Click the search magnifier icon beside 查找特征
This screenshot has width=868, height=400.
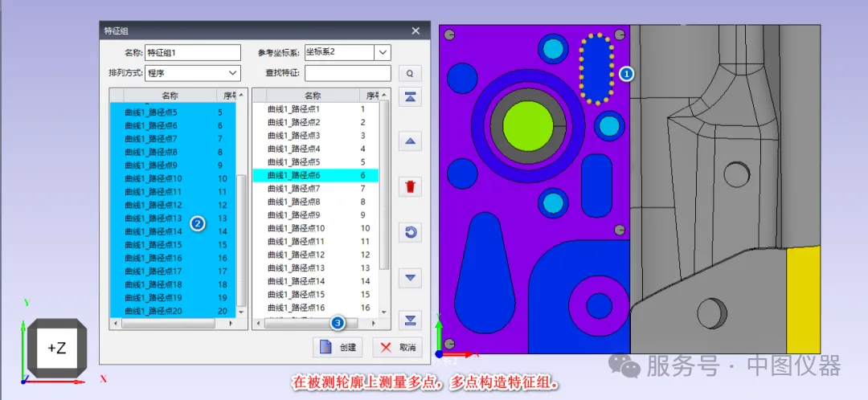pos(410,73)
